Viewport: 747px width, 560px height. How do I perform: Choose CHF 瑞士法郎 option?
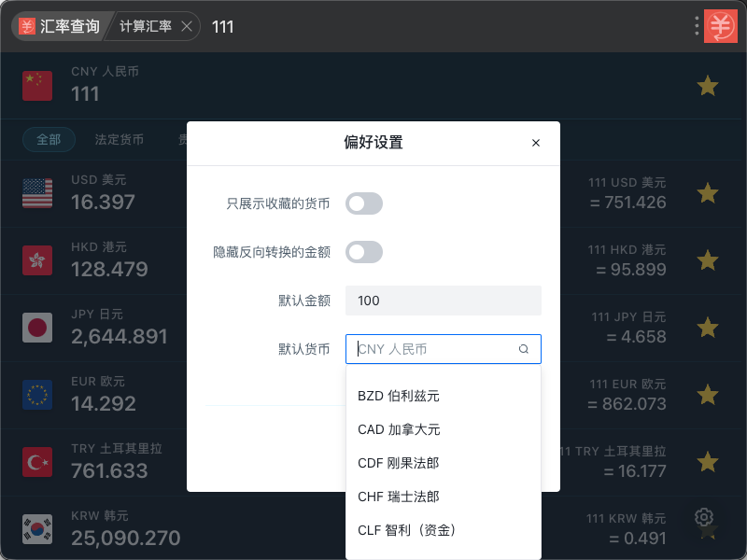[443, 497]
